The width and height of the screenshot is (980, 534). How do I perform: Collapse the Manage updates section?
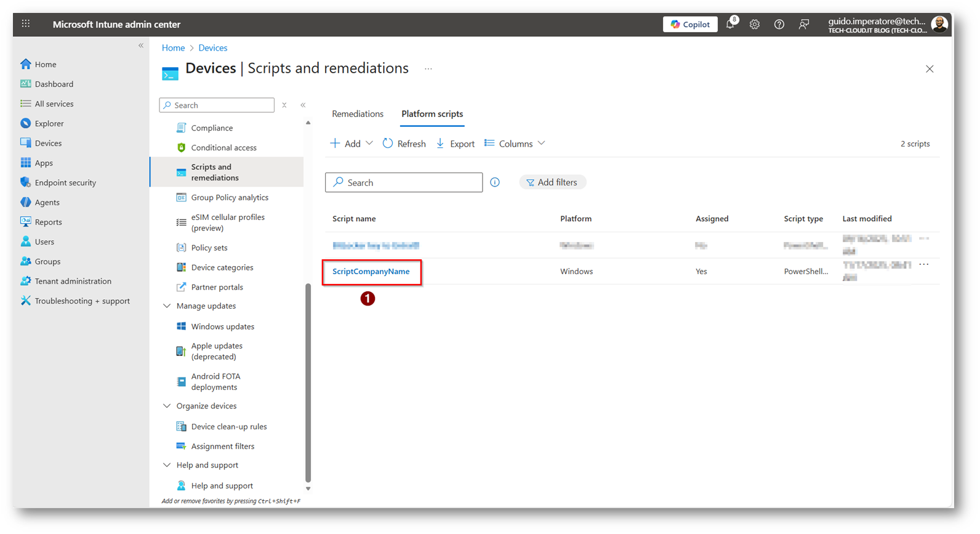coord(167,306)
